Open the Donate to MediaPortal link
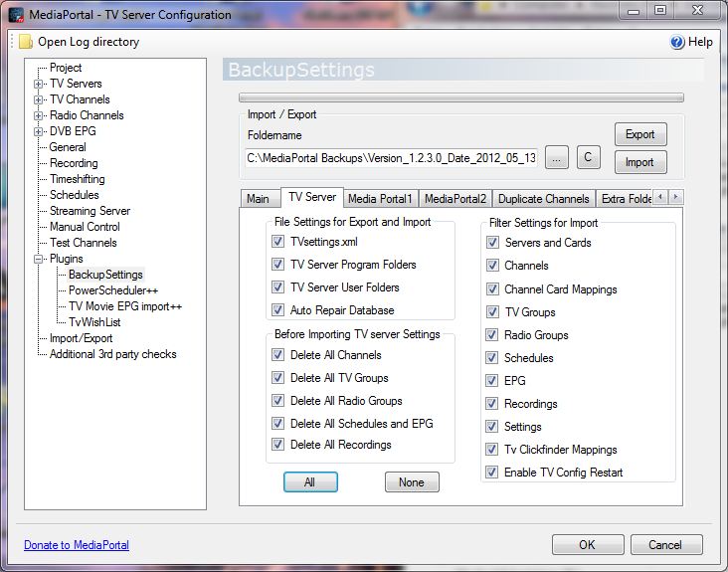This screenshot has width=728, height=572. (77, 545)
